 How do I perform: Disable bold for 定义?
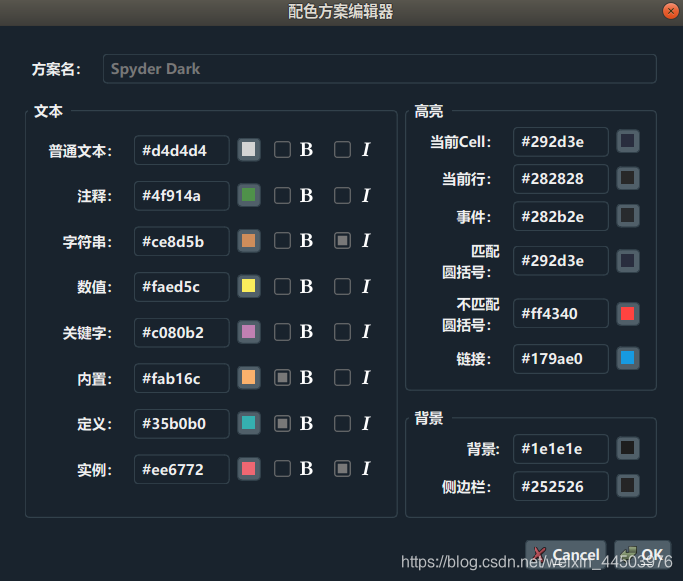pyautogui.click(x=282, y=423)
